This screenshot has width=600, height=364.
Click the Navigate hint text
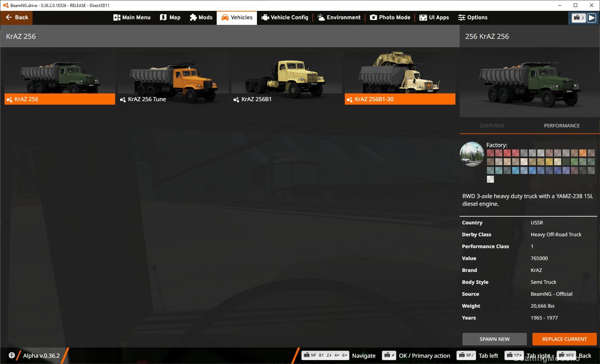click(x=364, y=356)
